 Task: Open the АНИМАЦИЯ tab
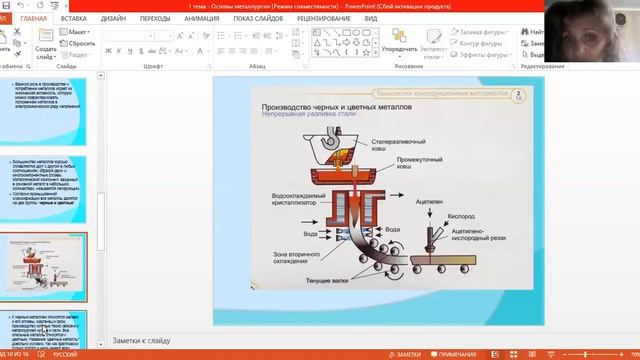click(x=202, y=18)
